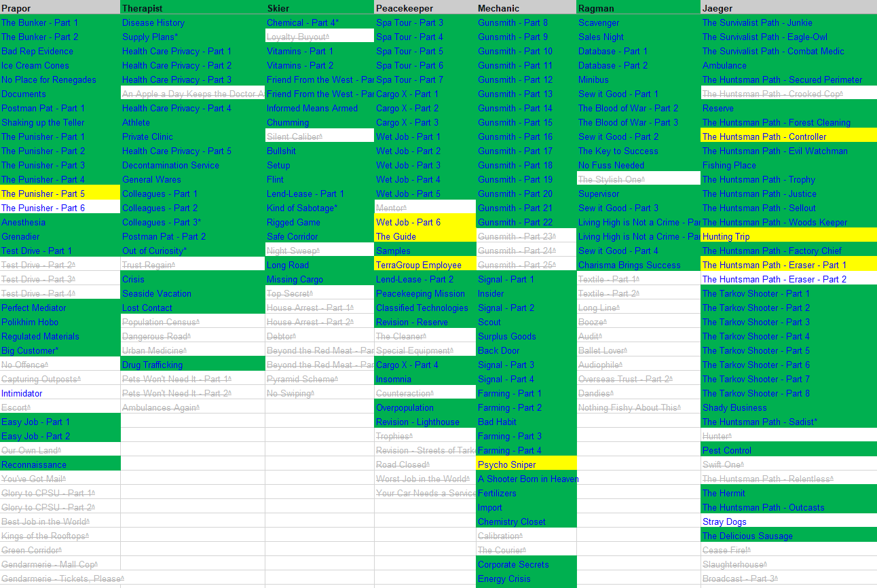The height and width of the screenshot is (588, 877).
Task: Select the Overpopulation cell
Action: coord(426,407)
